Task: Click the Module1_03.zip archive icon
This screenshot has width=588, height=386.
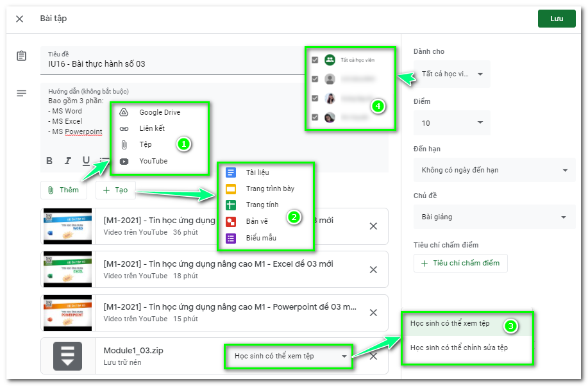Action: point(67,356)
